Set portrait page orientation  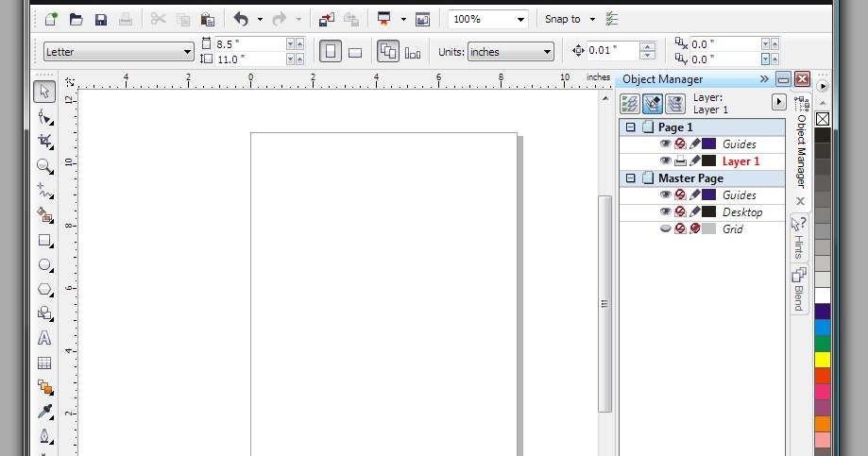[x=331, y=52]
